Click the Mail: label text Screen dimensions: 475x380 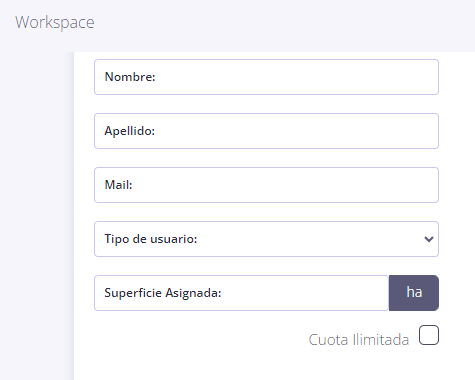coord(118,185)
